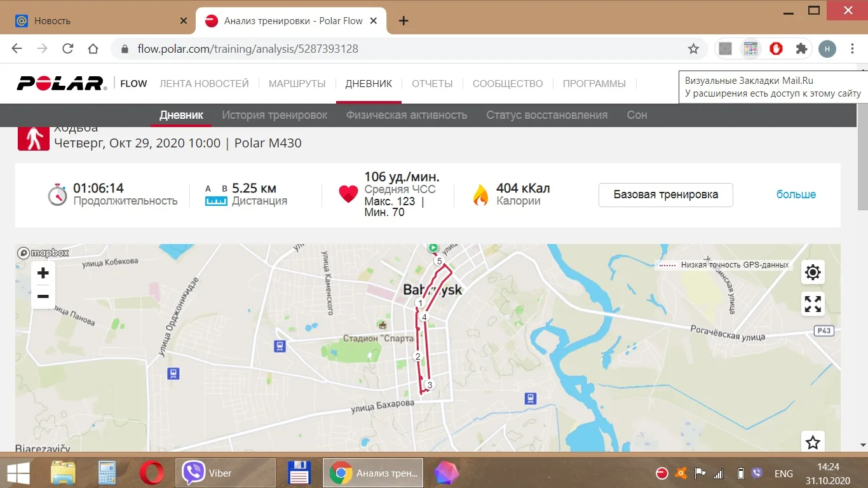Close the Новость tab

click(x=184, y=20)
